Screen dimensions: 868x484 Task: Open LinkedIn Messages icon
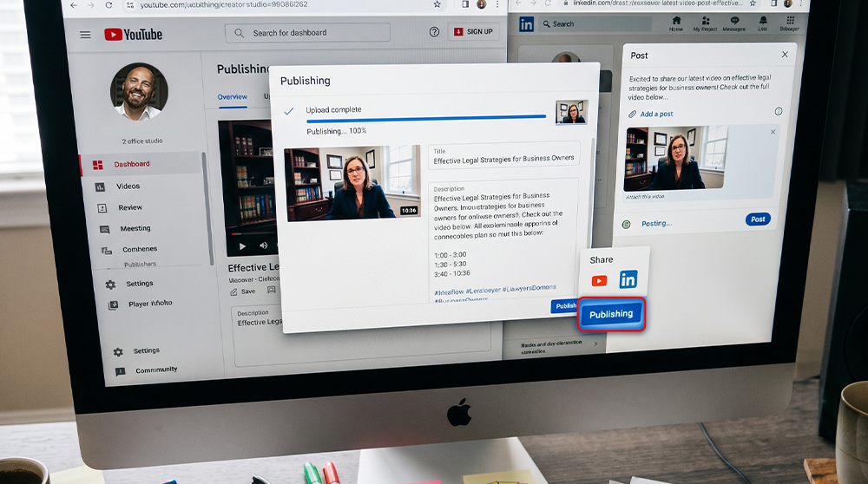[x=734, y=23]
